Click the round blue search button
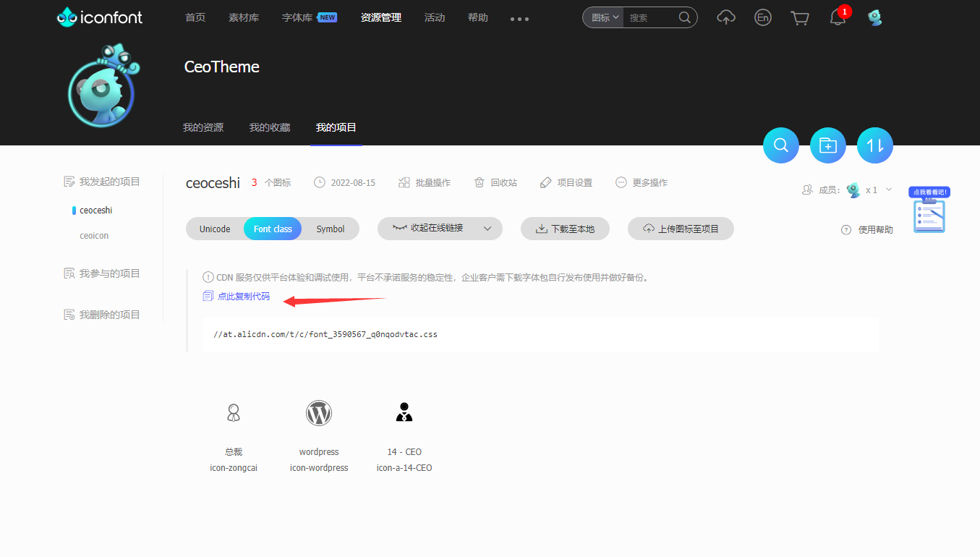980x557 pixels. [781, 145]
